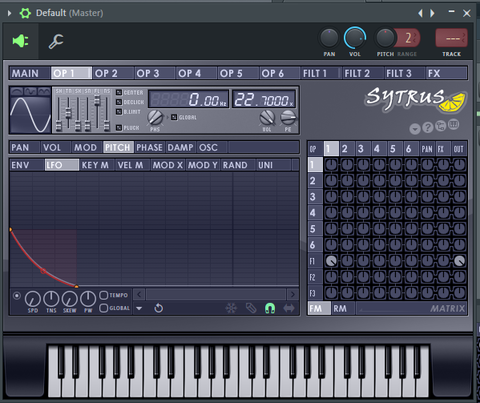
Task: Select the MOD articulation target
Action: (x=87, y=147)
